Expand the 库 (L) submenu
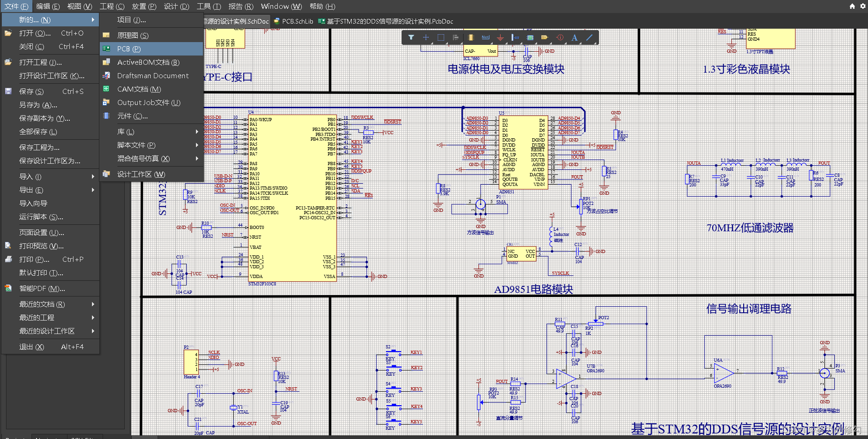The image size is (868, 439). coord(152,131)
